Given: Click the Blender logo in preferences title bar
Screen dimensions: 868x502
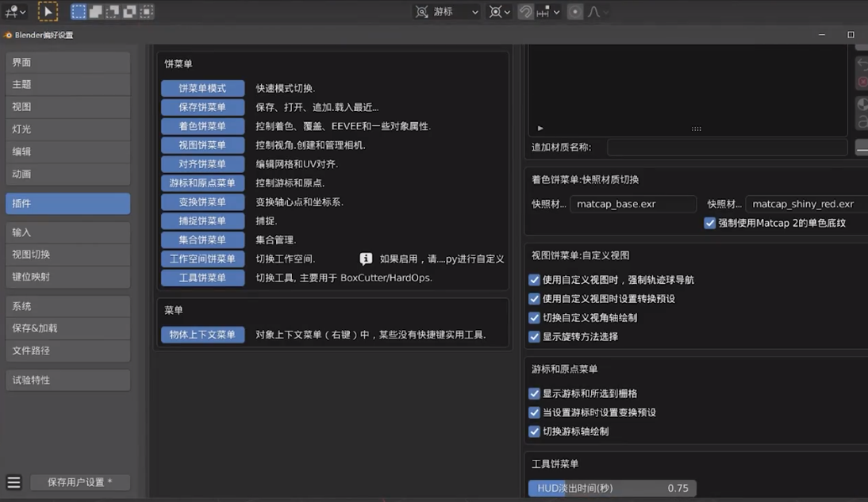Looking at the screenshot, I should 8,35.
